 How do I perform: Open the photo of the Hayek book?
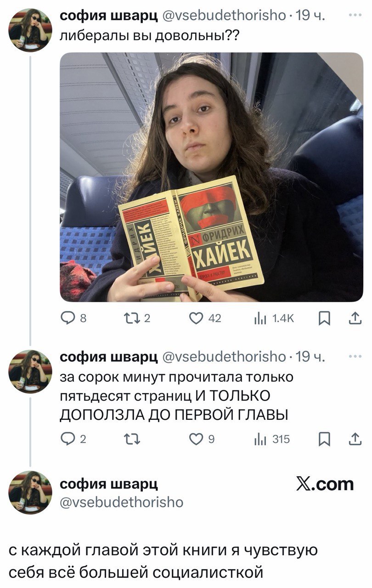pyautogui.click(x=212, y=177)
